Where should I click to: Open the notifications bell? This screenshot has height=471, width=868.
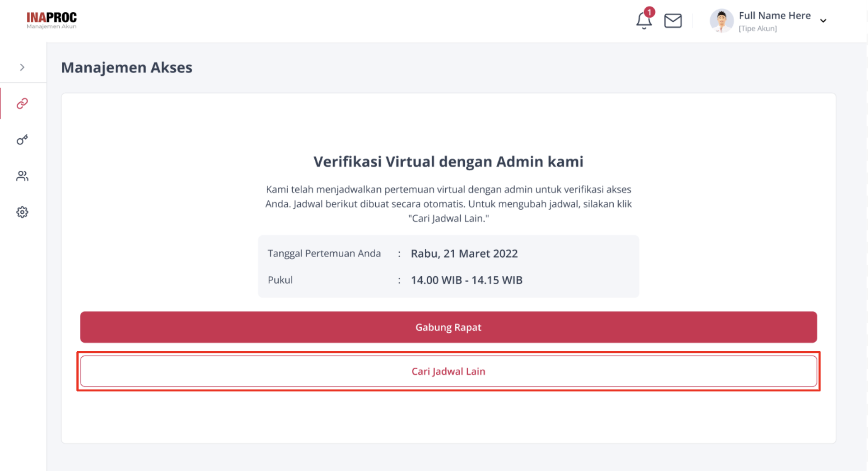tap(643, 21)
